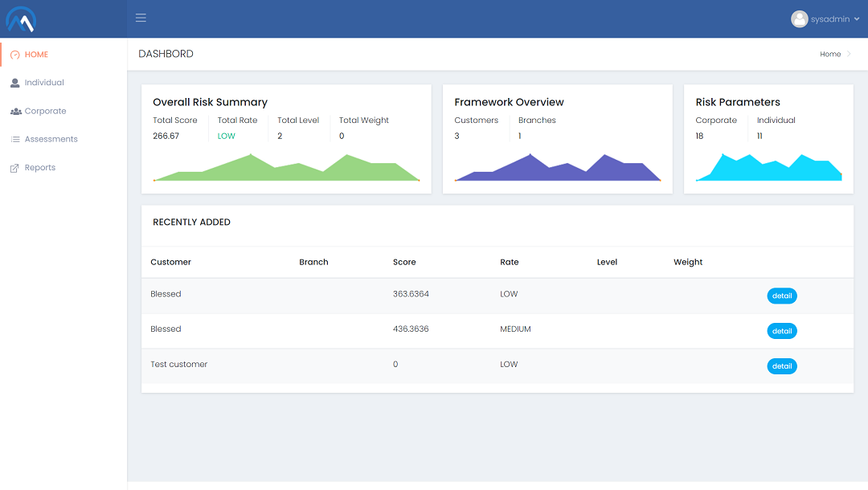Click the sysadmin username
The height and width of the screenshot is (490, 868).
pyautogui.click(x=829, y=18)
